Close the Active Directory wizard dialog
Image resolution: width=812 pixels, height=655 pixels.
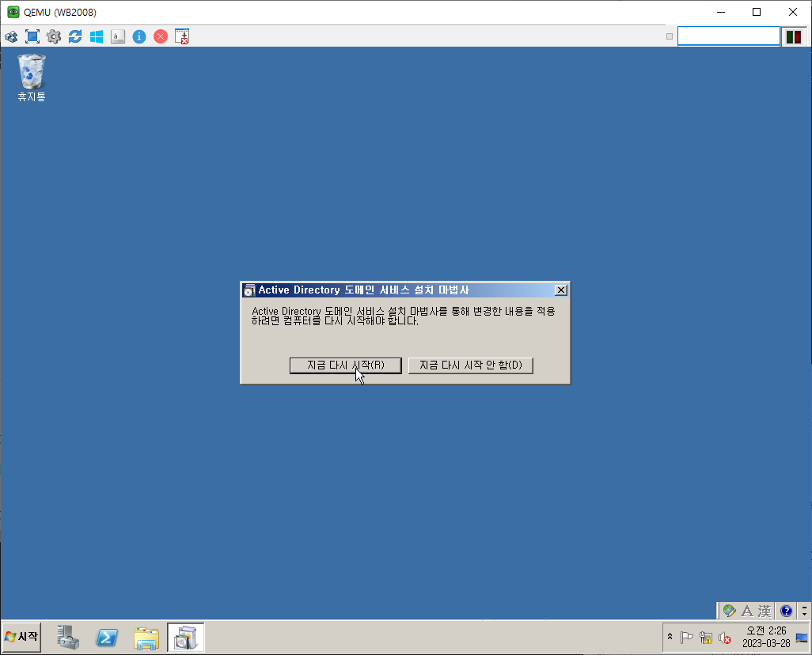click(560, 290)
